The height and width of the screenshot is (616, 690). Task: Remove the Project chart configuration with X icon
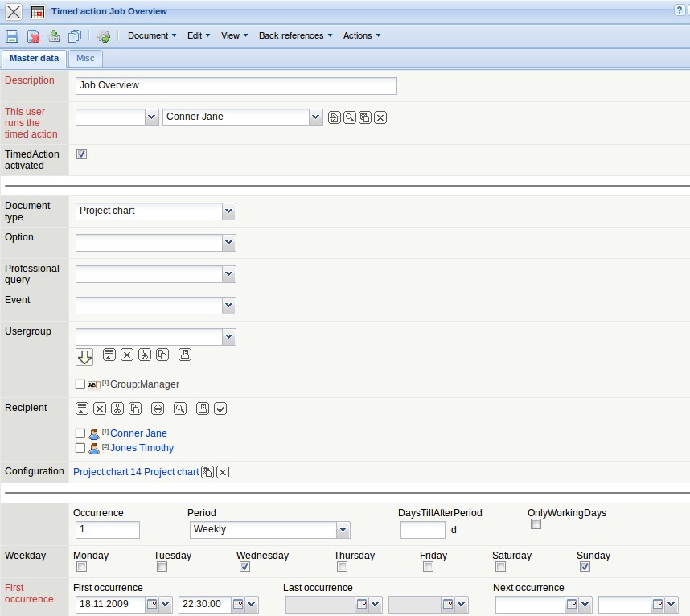point(223,472)
